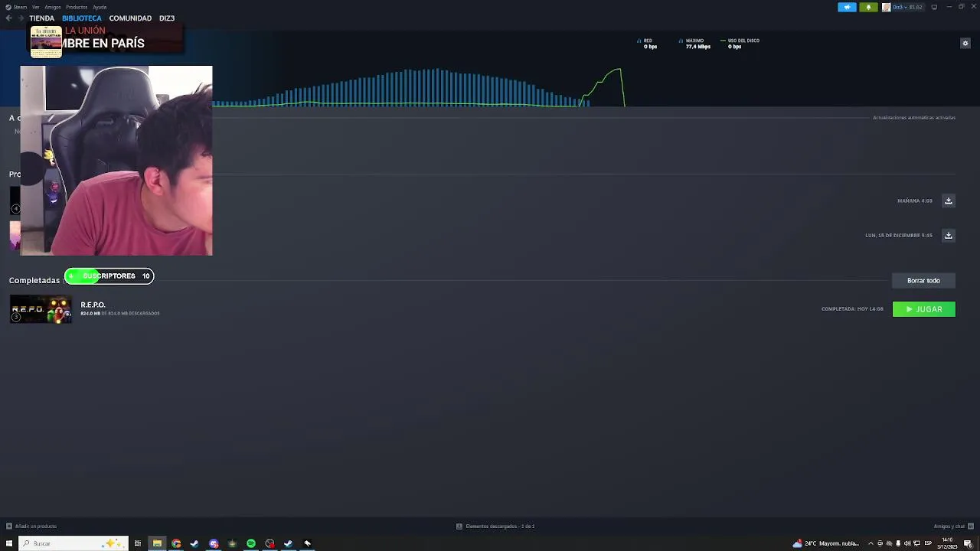
Task: Click Añadir un producto
Action: [35, 526]
